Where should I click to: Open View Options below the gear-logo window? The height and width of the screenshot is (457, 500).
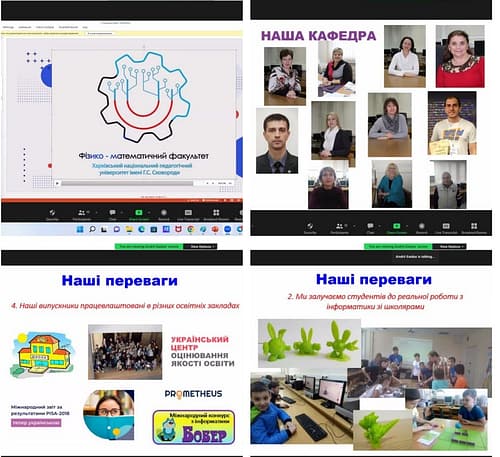coord(201,247)
